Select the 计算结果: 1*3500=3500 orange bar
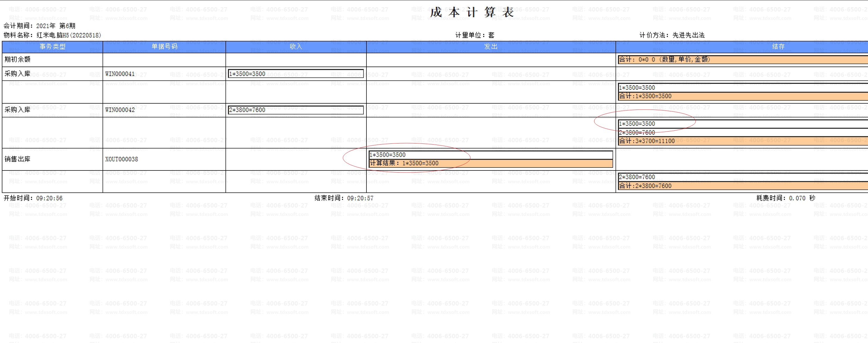Viewport: 868px width, 343px height. tap(491, 163)
